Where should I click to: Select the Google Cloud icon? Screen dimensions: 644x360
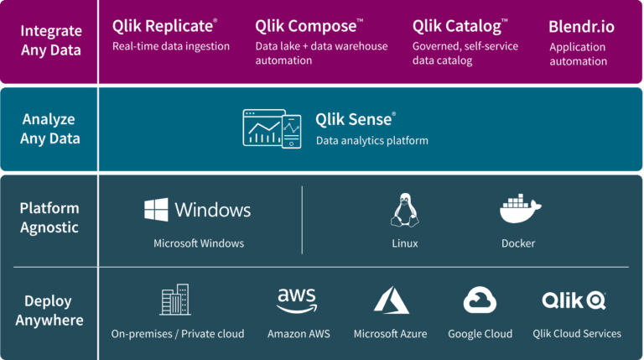[480, 300]
